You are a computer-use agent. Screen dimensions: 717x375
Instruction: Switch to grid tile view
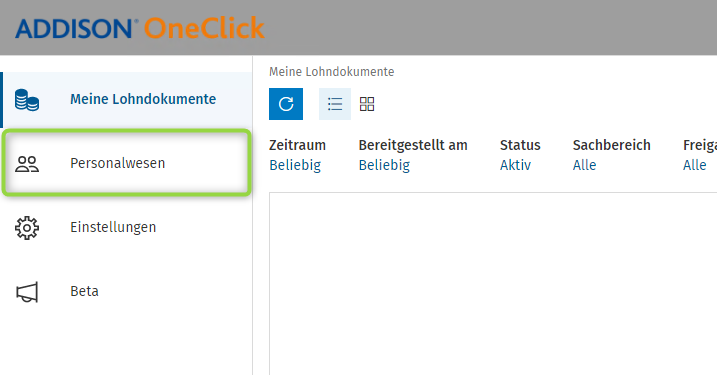click(x=367, y=104)
